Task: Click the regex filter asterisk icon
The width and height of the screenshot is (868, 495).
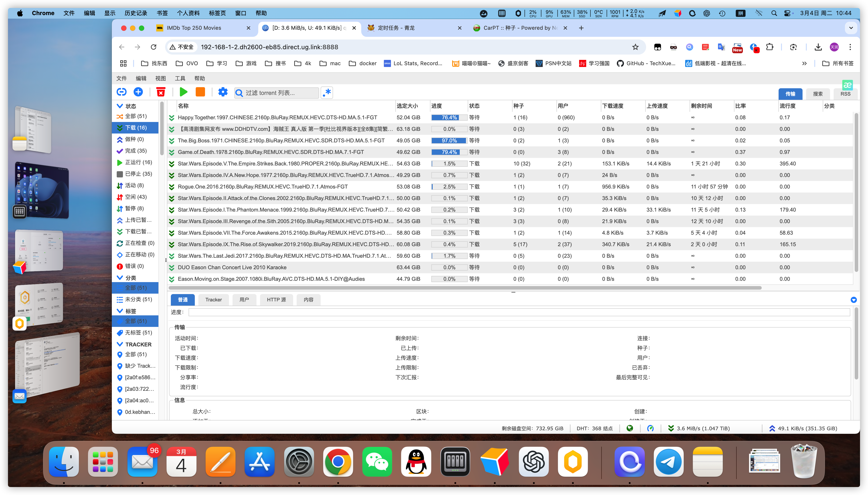Action: point(327,92)
